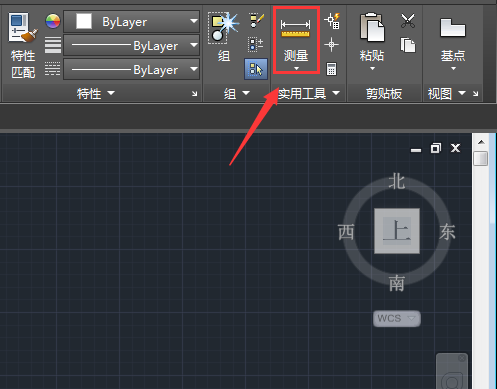
Task: Open the 基点 dropdown arrow
Action: coord(453,69)
